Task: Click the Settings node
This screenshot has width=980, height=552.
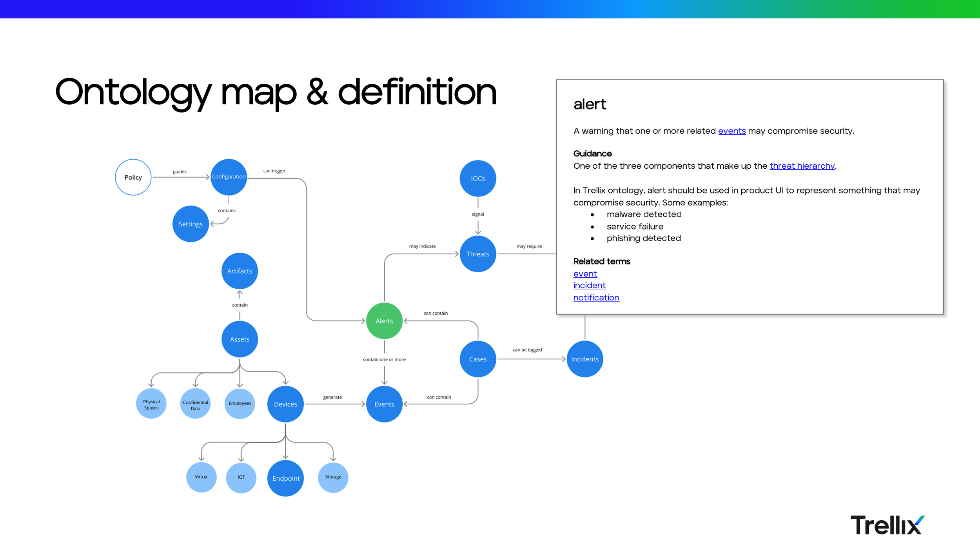Action: coord(191,224)
